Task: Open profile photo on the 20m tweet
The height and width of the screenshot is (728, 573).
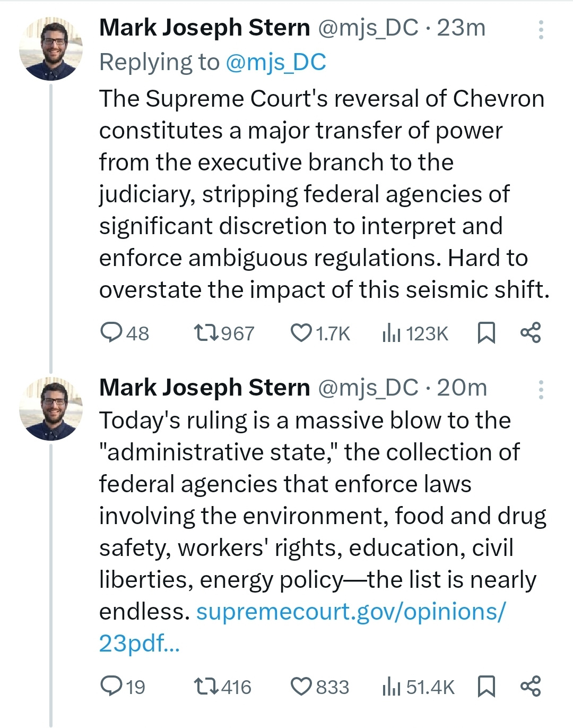Action: (51, 409)
